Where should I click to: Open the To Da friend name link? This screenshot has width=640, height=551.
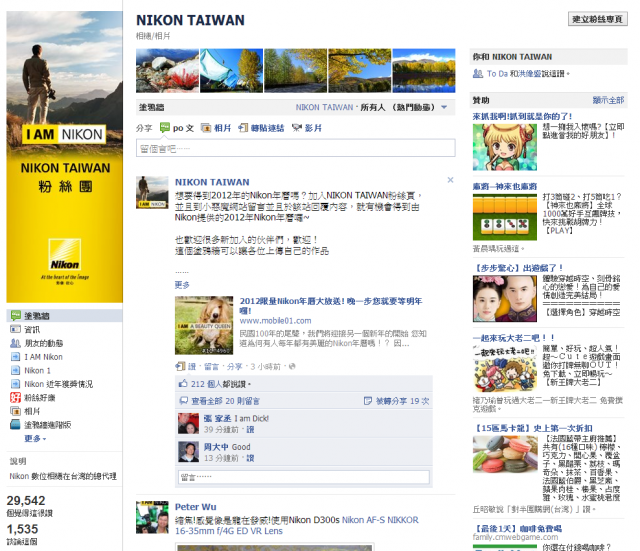click(x=497, y=74)
